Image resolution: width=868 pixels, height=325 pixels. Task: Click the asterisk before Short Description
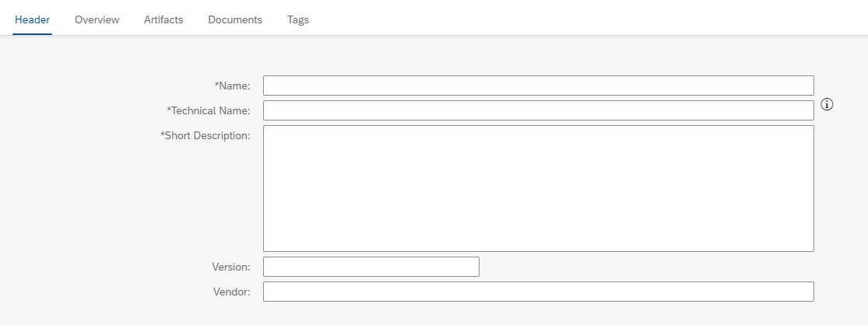163,135
